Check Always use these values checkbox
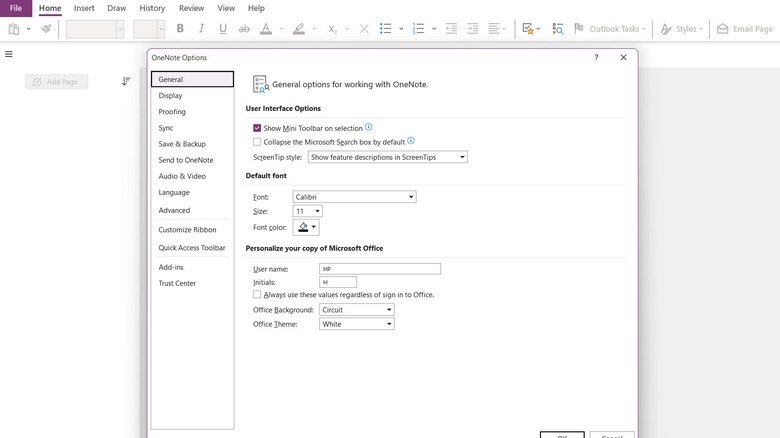 [x=257, y=295]
